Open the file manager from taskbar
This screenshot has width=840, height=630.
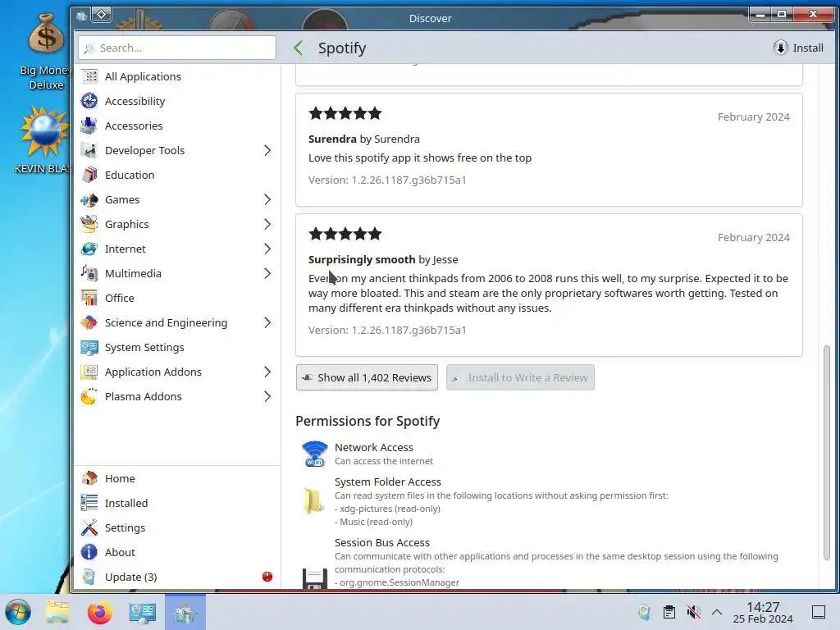point(57,612)
